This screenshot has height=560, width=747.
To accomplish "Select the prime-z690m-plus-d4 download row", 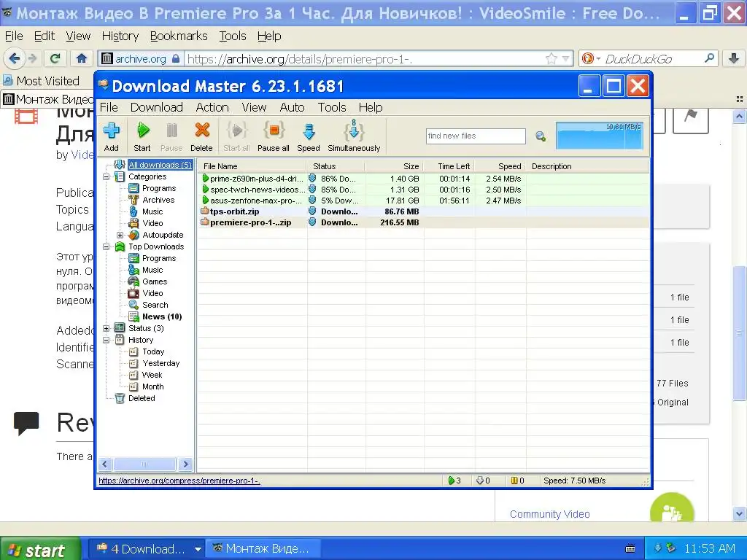I will (x=423, y=179).
